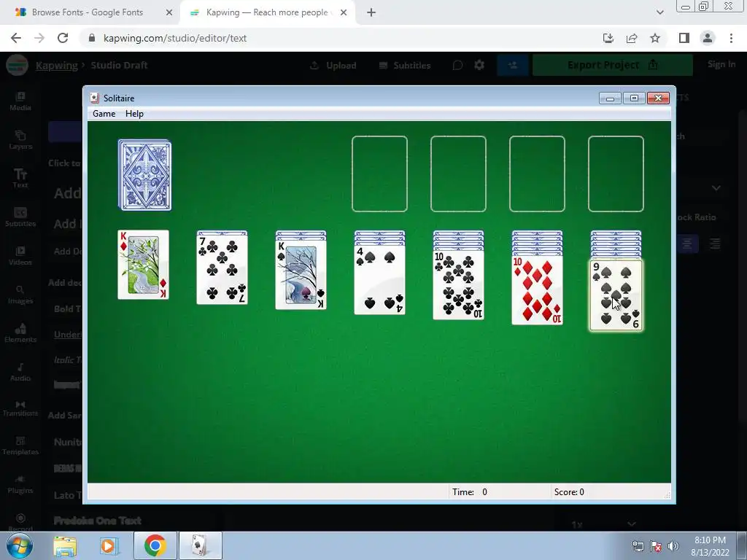
Task: Open Windows Start menu
Action: tap(20, 545)
